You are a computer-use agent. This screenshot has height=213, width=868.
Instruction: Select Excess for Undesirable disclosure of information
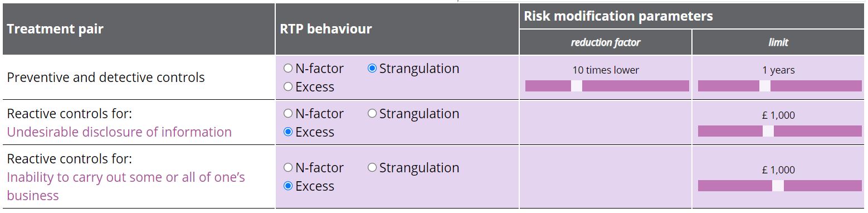click(288, 132)
